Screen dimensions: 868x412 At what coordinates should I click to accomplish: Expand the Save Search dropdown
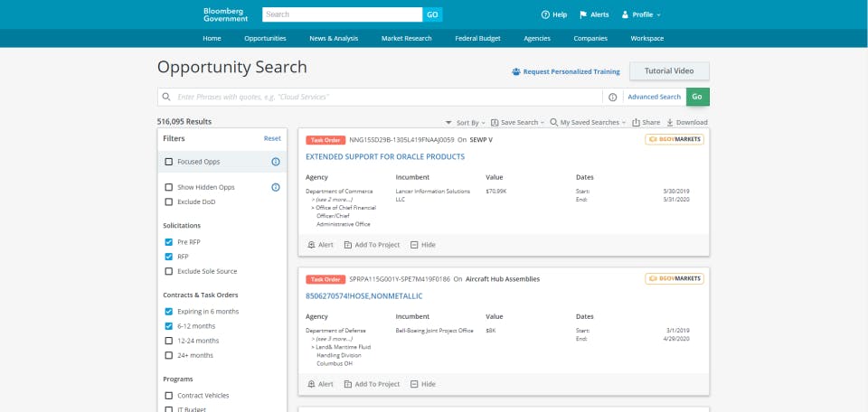pos(517,123)
